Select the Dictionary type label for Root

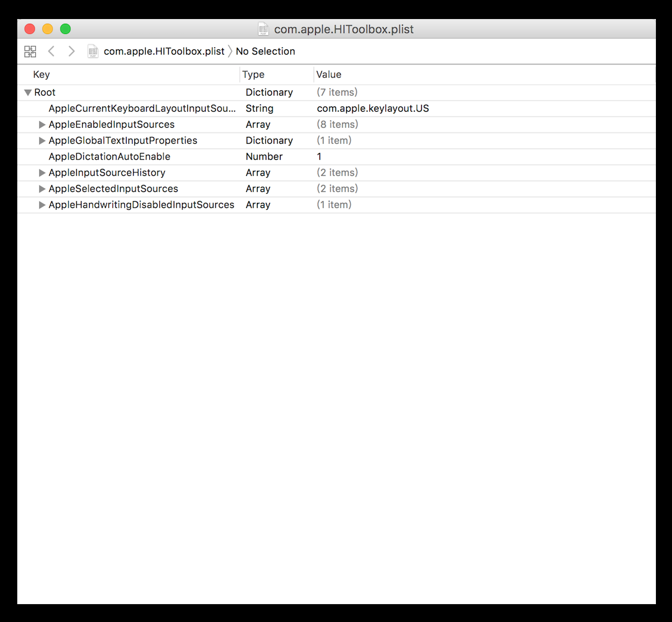point(269,92)
